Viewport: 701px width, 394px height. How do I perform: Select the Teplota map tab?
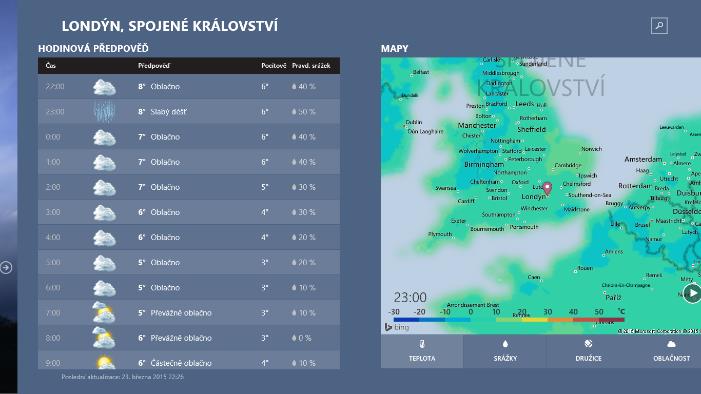[x=422, y=351]
